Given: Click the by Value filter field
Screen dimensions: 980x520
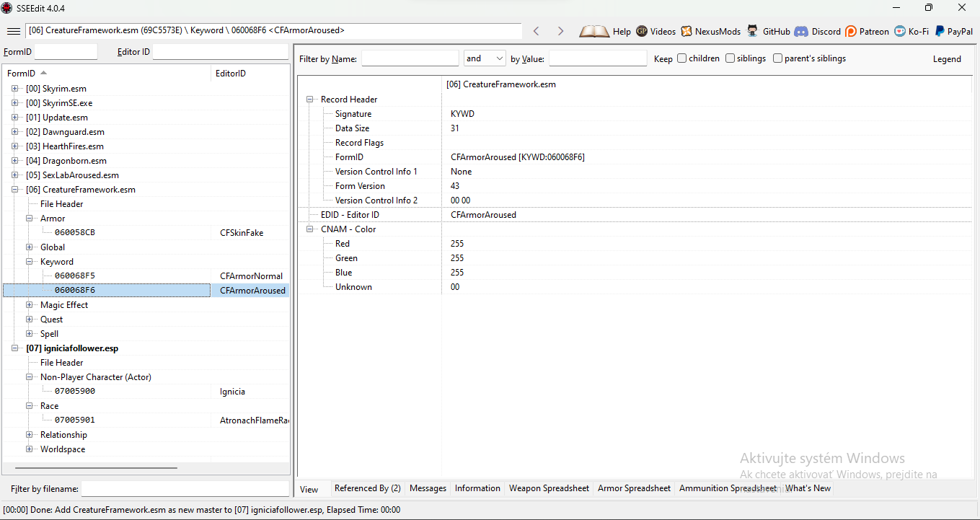Looking at the screenshot, I should click(598, 58).
